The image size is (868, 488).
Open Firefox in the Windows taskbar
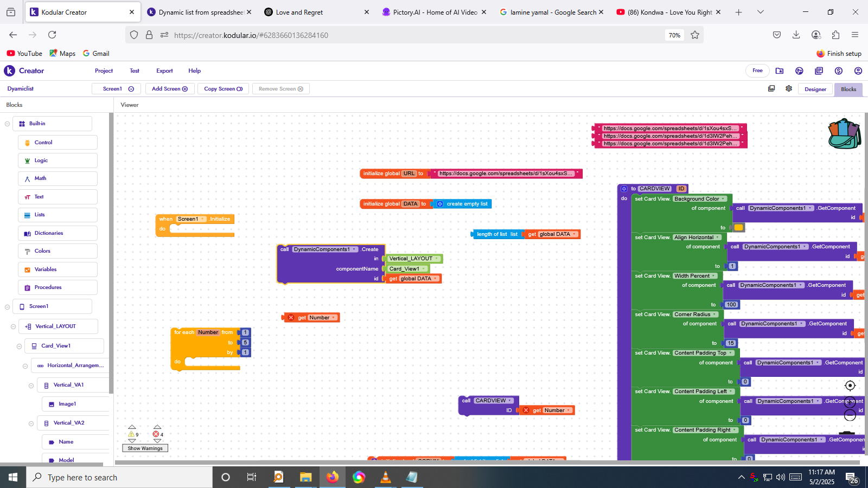(x=332, y=477)
